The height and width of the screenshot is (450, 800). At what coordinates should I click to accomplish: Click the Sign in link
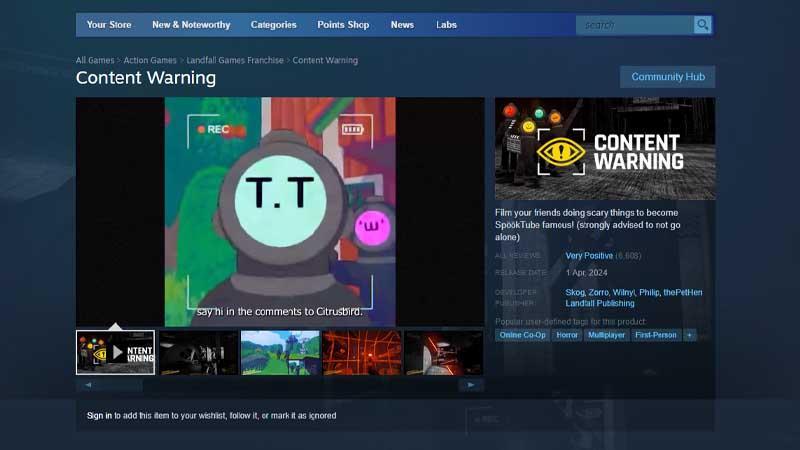(99, 416)
